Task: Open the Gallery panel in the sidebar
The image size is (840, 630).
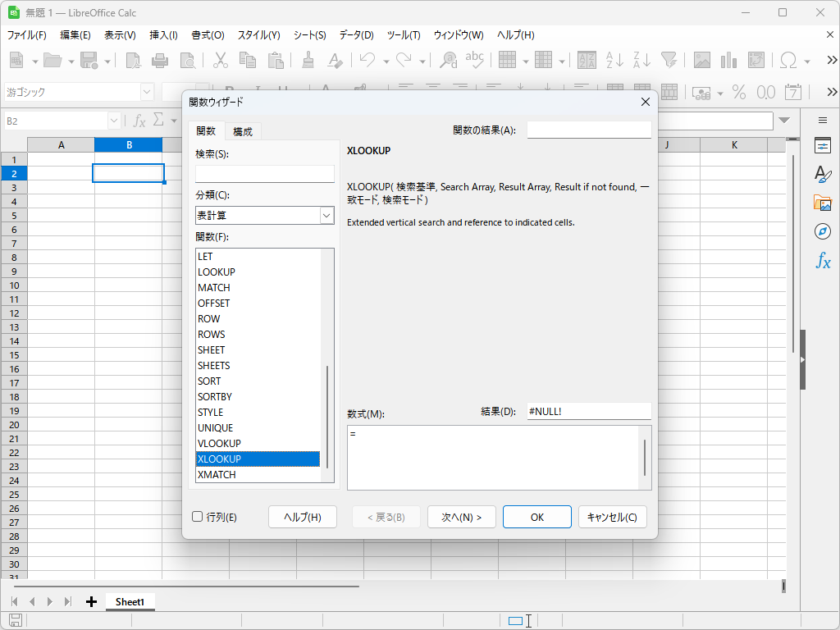Action: point(822,201)
